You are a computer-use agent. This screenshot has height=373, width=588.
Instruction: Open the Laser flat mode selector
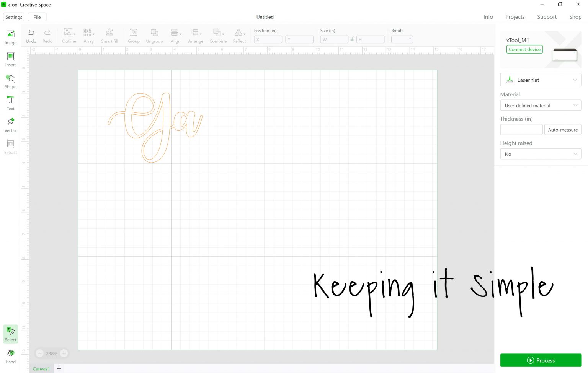click(541, 80)
